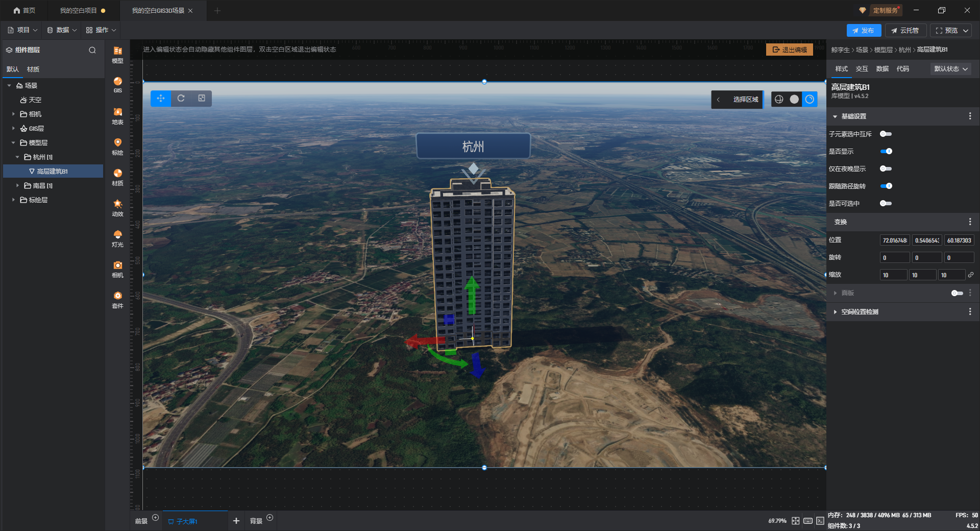Click the 定制服务 button
The height and width of the screenshot is (531, 980).
click(885, 10)
